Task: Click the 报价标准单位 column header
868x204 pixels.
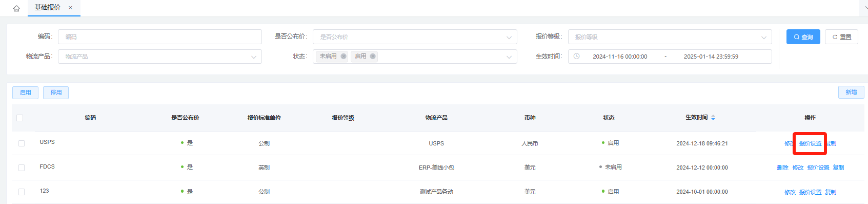Action: (264, 118)
